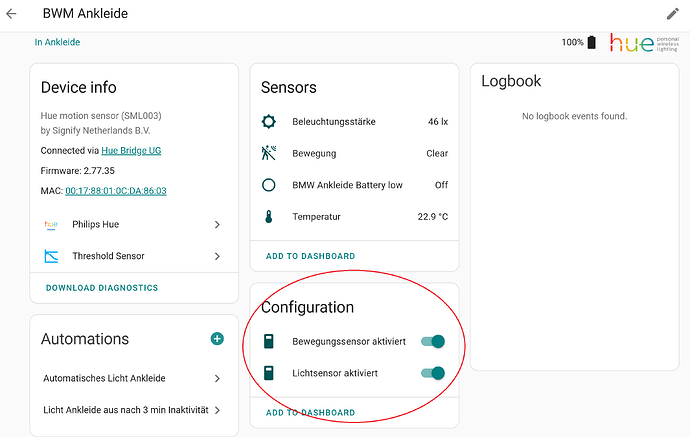
Task: Click the 100% battery level text
Action: (x=572, y=42)
